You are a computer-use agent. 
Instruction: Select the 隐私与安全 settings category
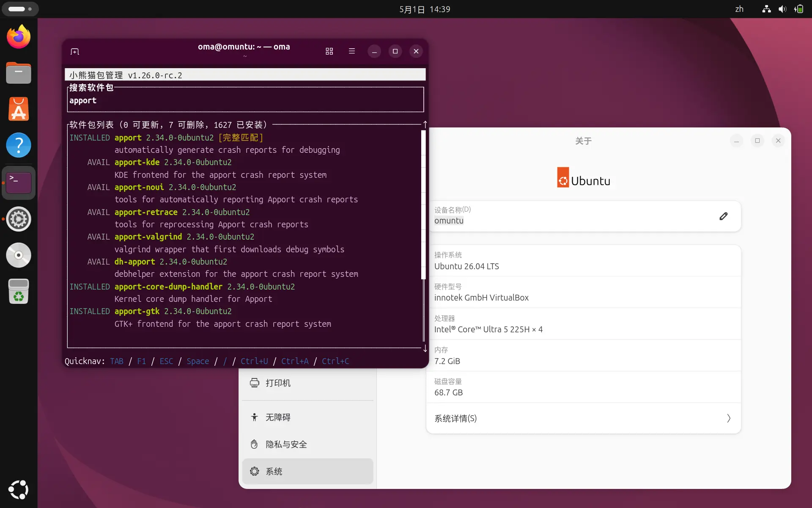(307, 444)
